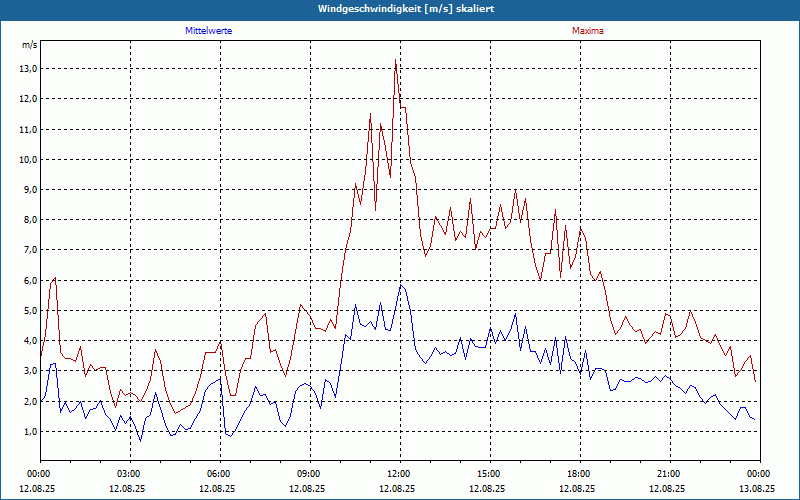Viewport: 800px width, 500px height.
Task: Click the 11,0 y-axis value
Action: [29, 130]
